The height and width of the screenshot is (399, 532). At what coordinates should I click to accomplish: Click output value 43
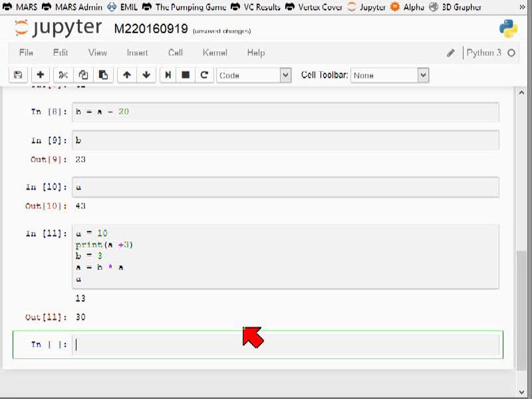click(80, 206)
